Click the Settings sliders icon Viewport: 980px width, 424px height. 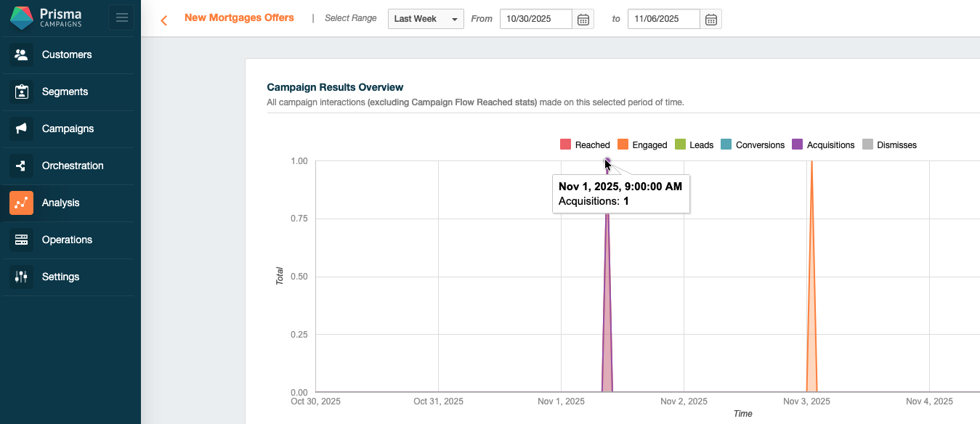(21, 277)
